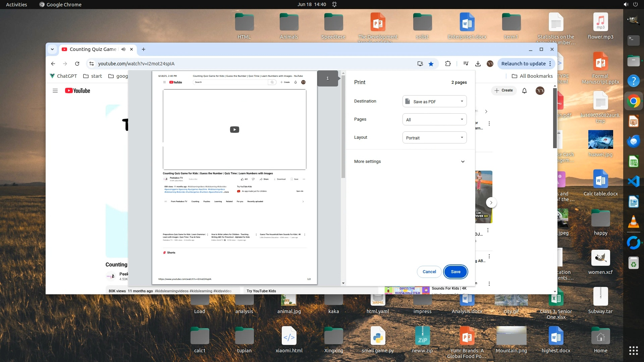Open the Extensions puzzle icon
644x362 pixels.
[x=448, y=64]
